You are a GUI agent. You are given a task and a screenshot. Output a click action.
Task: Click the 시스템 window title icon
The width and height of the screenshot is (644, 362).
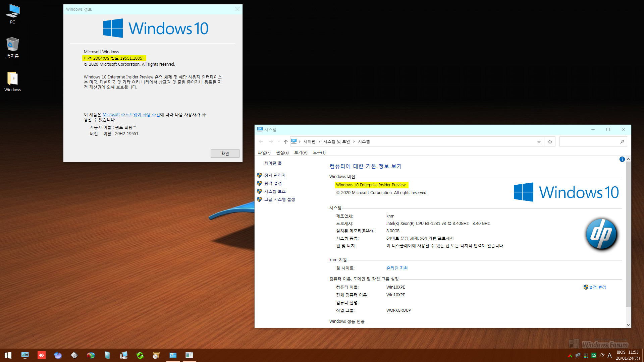tap(260, 129)
